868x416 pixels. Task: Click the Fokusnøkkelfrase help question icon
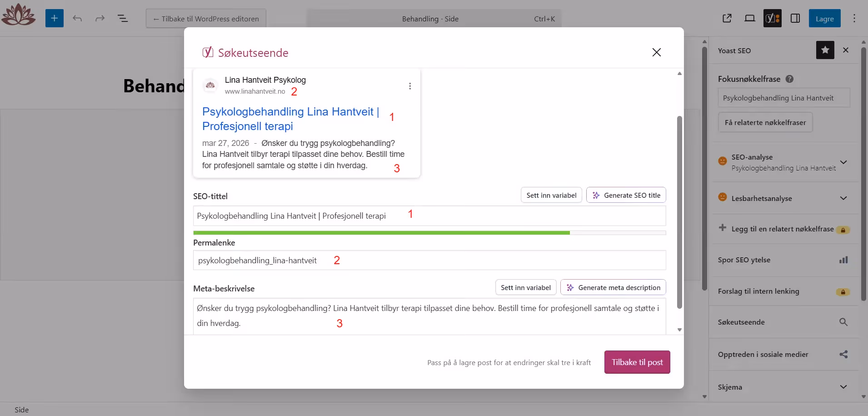pyautogui.click(x=789, y=79)
